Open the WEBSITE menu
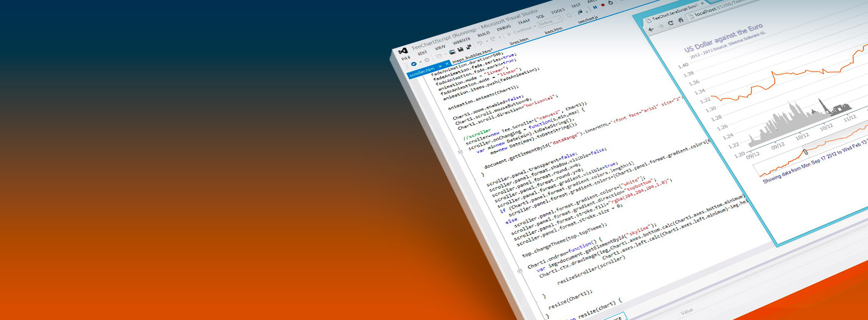 pyautogui.click(x=462, y=41)
